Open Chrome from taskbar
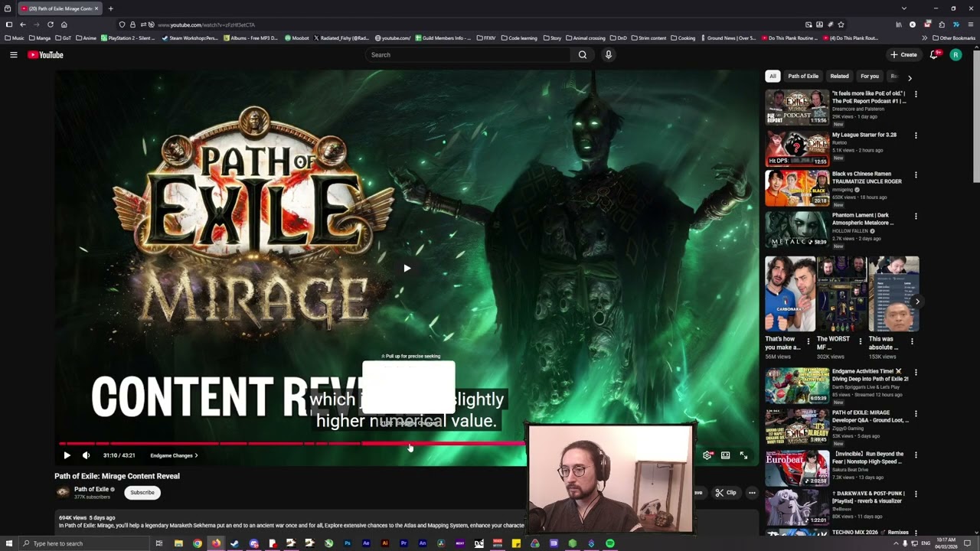 tap(198, 543)
